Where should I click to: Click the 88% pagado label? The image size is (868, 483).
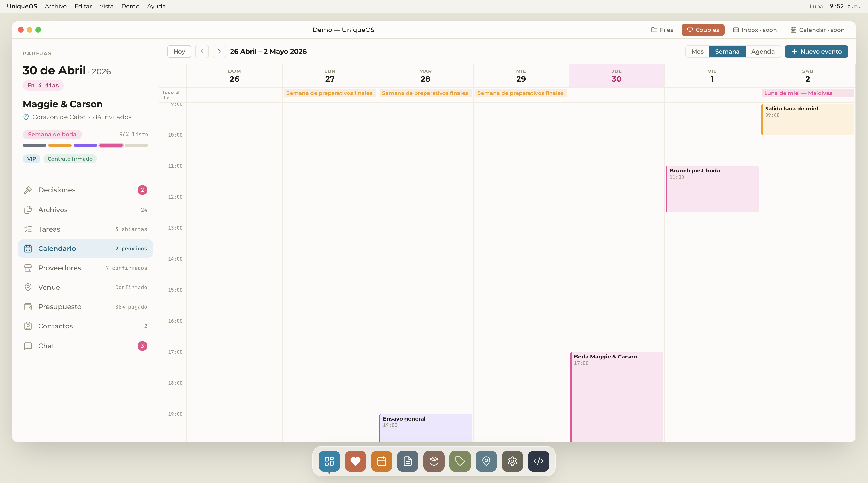131,307
